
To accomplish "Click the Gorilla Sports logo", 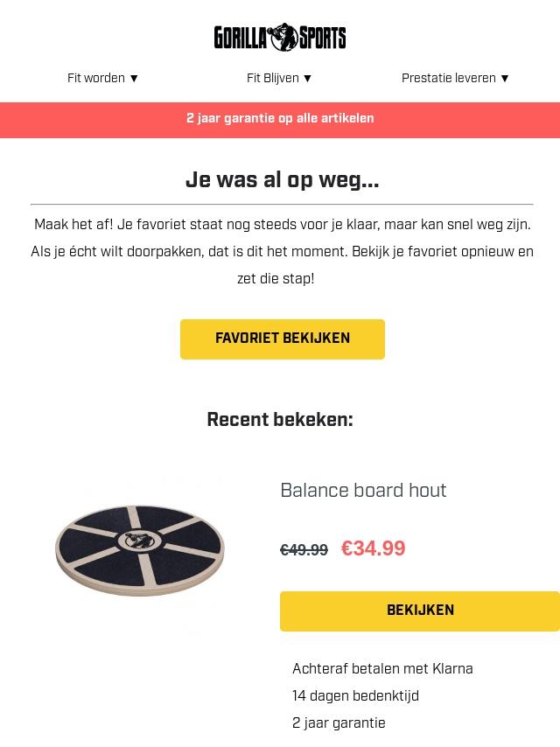I will [x=280, y=38].
